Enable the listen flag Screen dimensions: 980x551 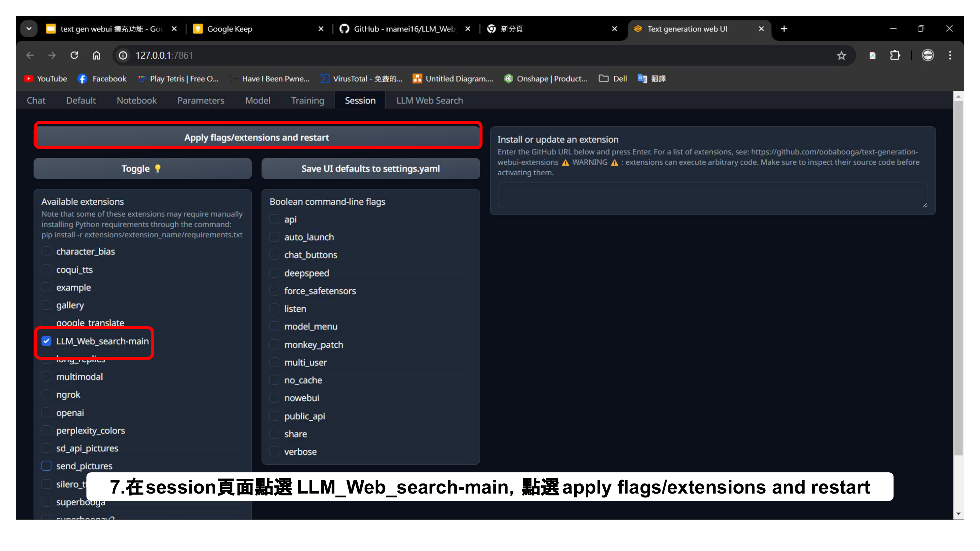[x=274, y=308]
